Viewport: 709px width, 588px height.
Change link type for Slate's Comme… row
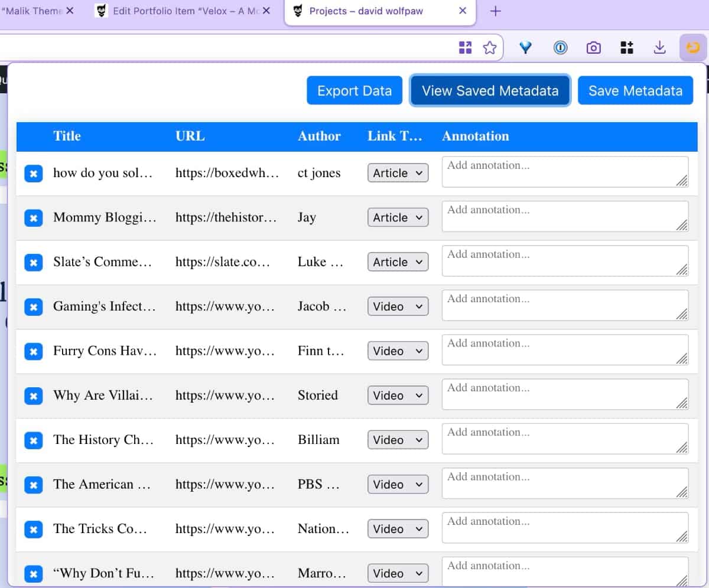(x=398, y=262)
